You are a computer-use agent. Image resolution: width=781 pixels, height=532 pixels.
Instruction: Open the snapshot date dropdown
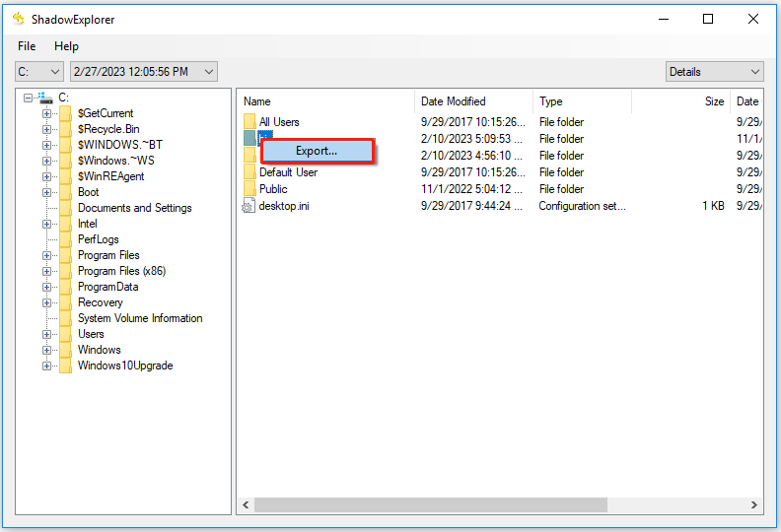[143, 72]
